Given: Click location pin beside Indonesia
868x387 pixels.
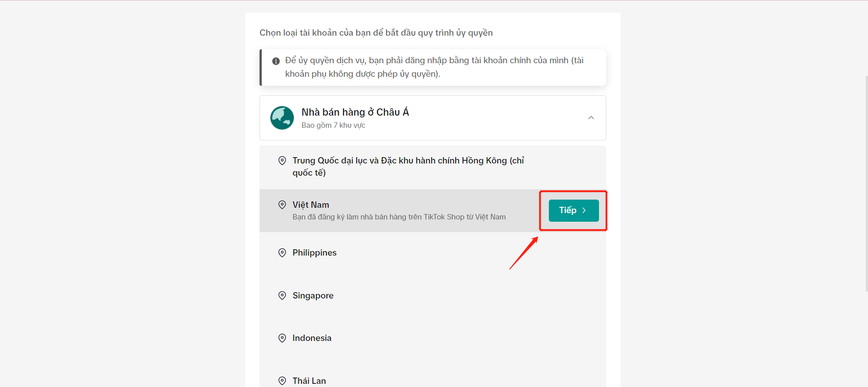Looking at the screenshot, I should point(282,338).
